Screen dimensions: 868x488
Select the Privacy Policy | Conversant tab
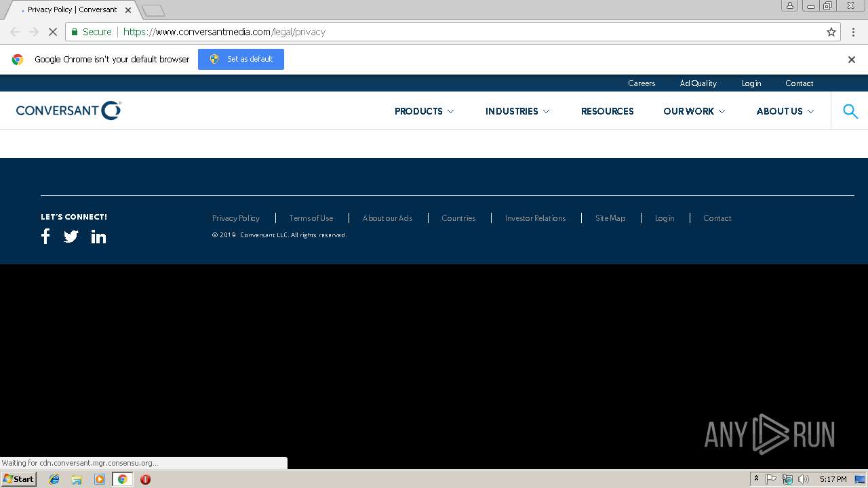[71, 10]
